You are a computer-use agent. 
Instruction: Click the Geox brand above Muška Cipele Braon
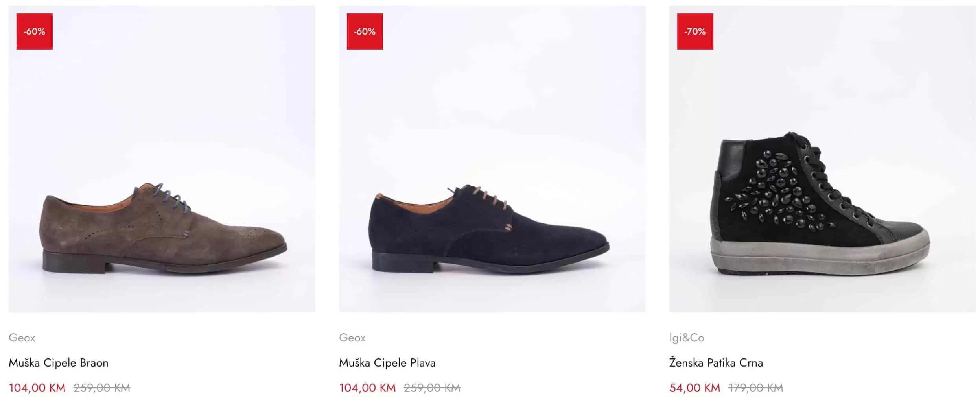[x=22, y=338]
